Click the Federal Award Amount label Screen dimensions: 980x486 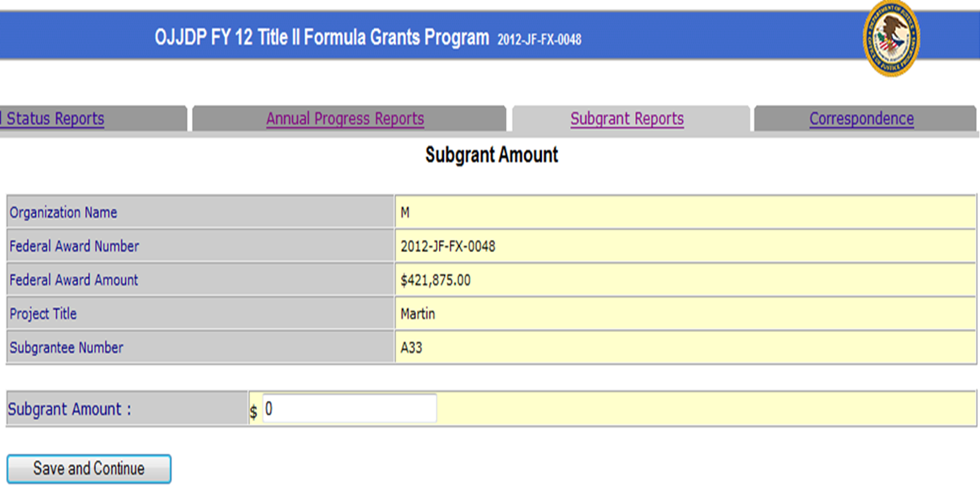[x=74, y=280]
